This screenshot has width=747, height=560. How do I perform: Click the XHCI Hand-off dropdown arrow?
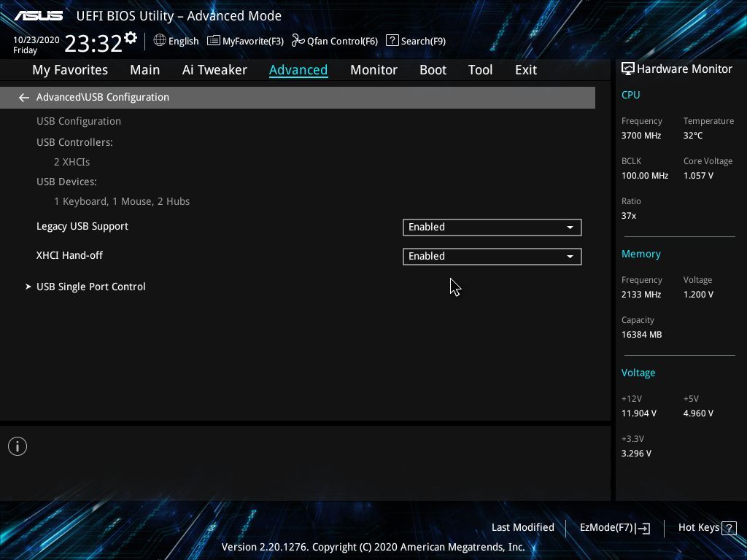point(570,257)
